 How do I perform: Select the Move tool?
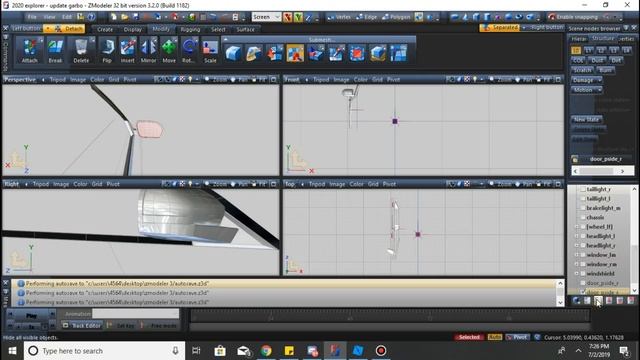pyautogui.click(x=169, y=50)
